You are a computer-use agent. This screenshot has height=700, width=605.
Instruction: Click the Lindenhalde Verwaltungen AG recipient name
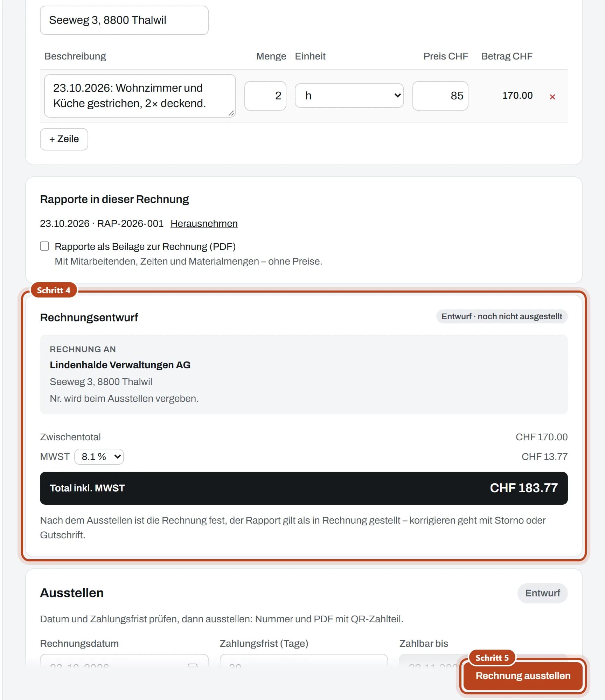[120, 365]
